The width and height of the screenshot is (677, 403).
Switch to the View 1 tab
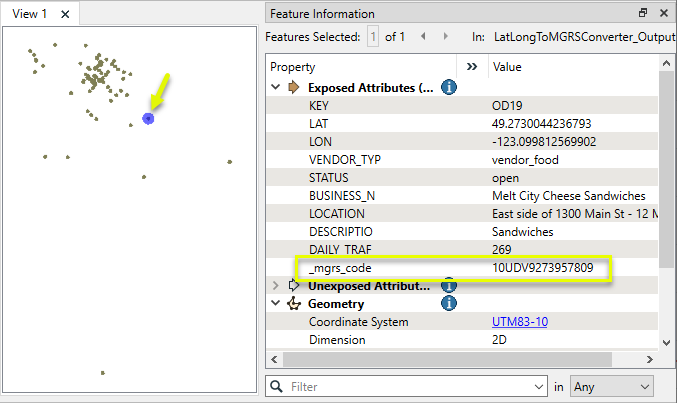click(29, 14)
